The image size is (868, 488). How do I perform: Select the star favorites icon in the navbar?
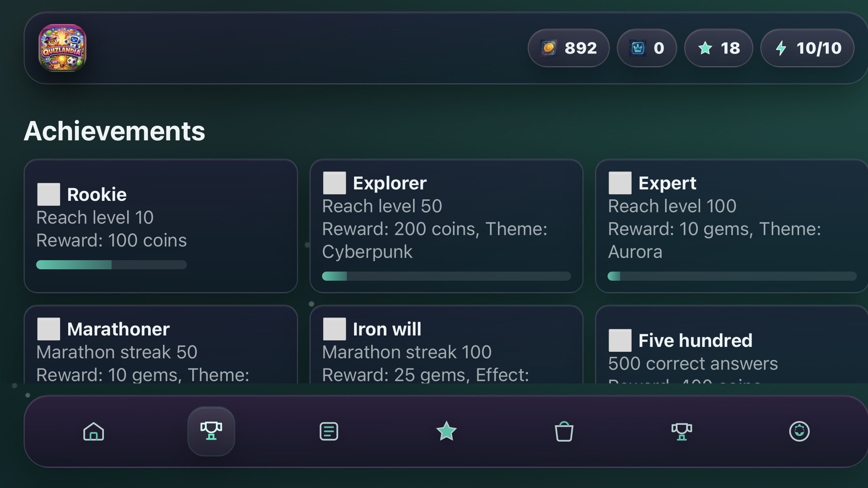coord(446,431)
